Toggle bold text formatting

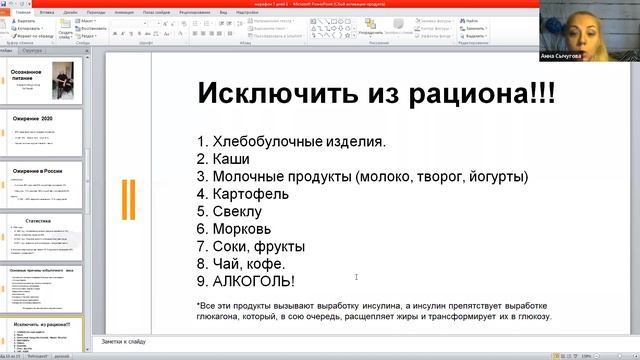[115, 33]
